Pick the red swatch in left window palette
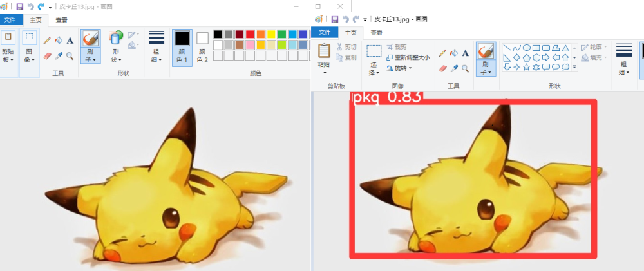The height and width of the screenshot is (271, 644). pos(250,34)
